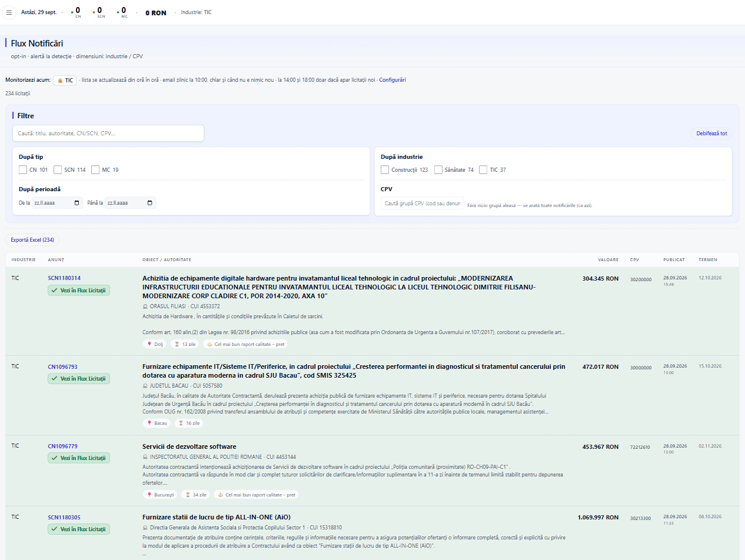This screenshot has width=745, height=560.
Task: Click building icon beside Directia Generala de Asistenta Sociala
Action: click(x=145, y=528)
